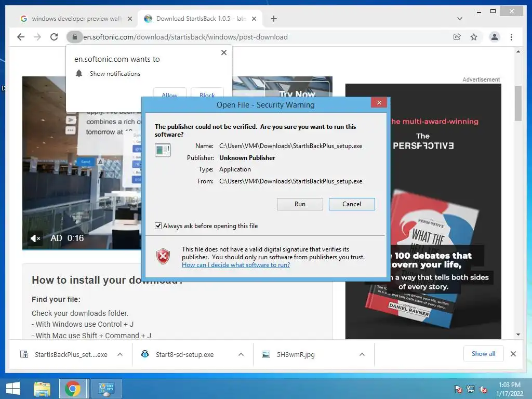Expand StartIsBackPlus download options chevron
Screen dimensions: 532x399
coord(120,354)
